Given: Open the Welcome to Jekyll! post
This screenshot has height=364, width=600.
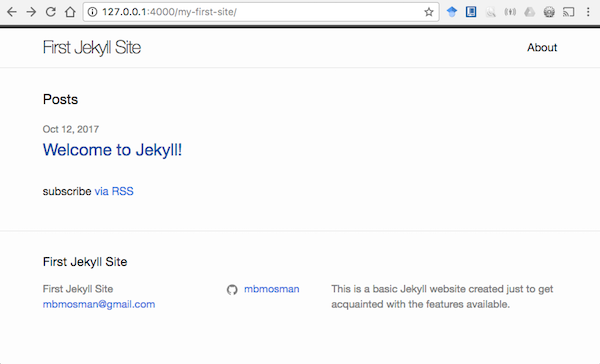Looking at the screenshot, I should coord(112,150).
